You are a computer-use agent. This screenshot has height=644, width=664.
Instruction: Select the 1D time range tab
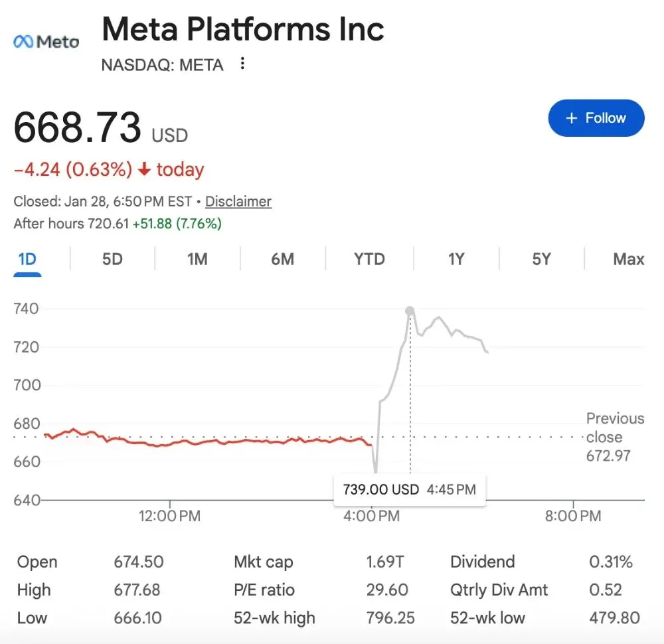point(27,259)
